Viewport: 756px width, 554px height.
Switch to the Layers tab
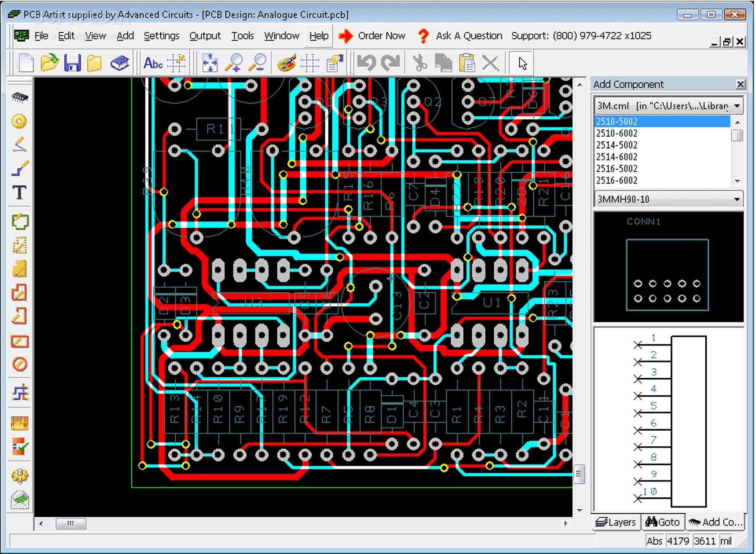tap(616, 522)
